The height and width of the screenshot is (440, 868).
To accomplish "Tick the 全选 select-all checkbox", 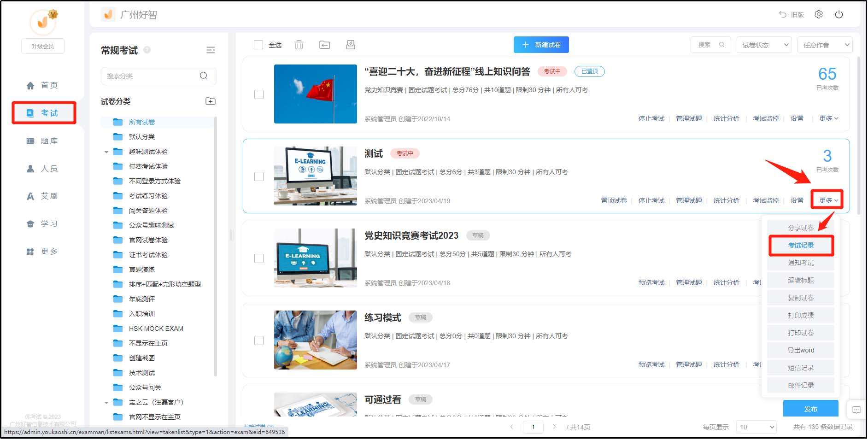I will (258, 45).
